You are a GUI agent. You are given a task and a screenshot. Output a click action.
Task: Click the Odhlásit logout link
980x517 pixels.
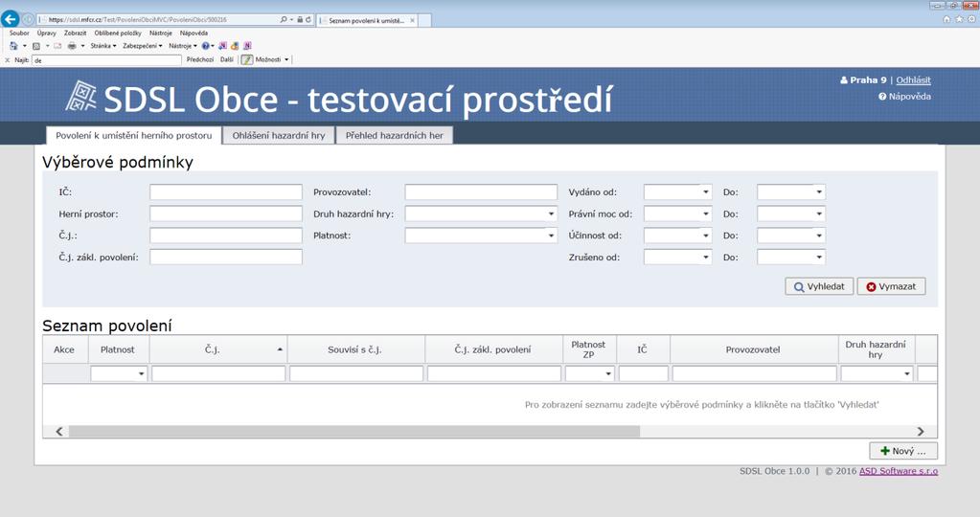(x=913, y=79)
